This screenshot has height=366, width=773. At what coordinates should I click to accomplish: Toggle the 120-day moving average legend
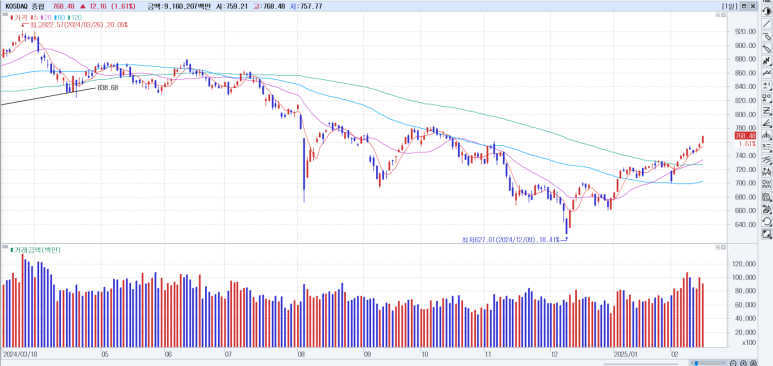[x=74, y=17]
